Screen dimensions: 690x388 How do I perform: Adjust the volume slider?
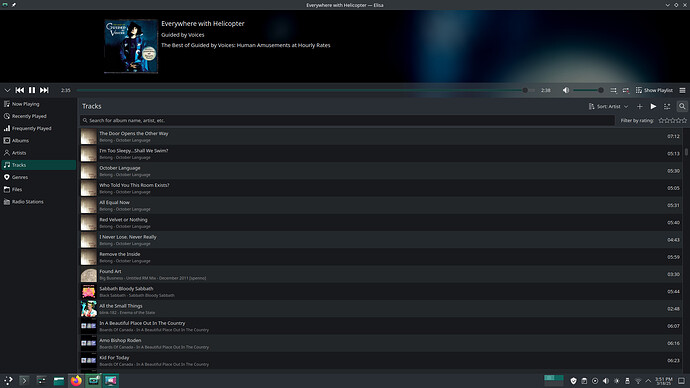pos(588,90)
